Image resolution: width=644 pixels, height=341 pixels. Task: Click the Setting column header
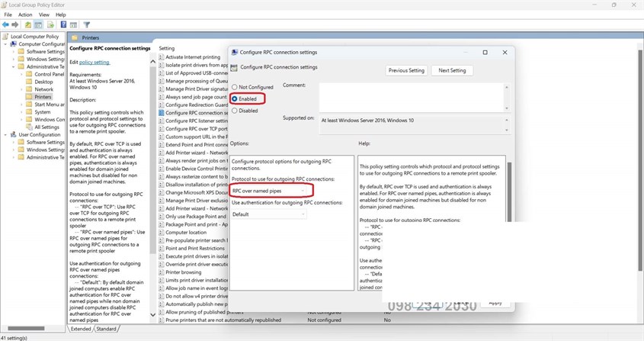pyautogui.click(x=166, y=48)
